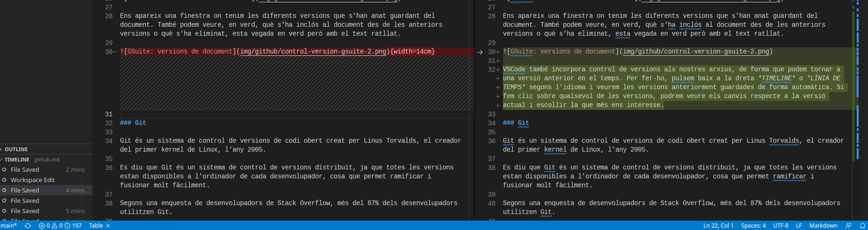Select the LF end-of-line sequence
Image resolution: width=868 pixels, height=230 pixels.
(x=799, y=226)
